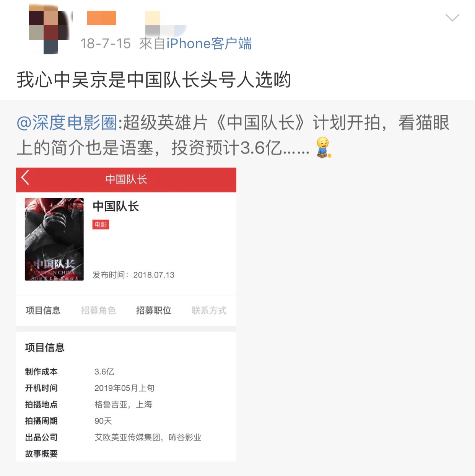The image size is (475, 476).
Task: Select the red 电影 tag badge
Action: [101, 225]
